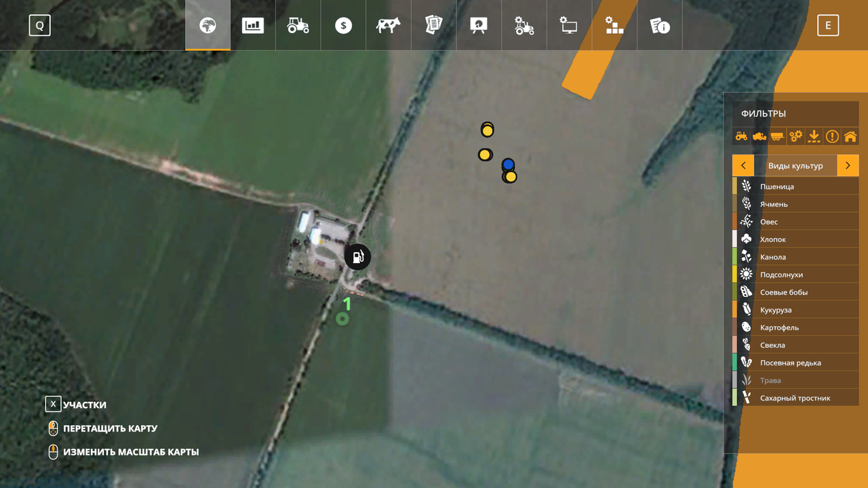Toggle the harvester filter icon

tap(759, 136)
